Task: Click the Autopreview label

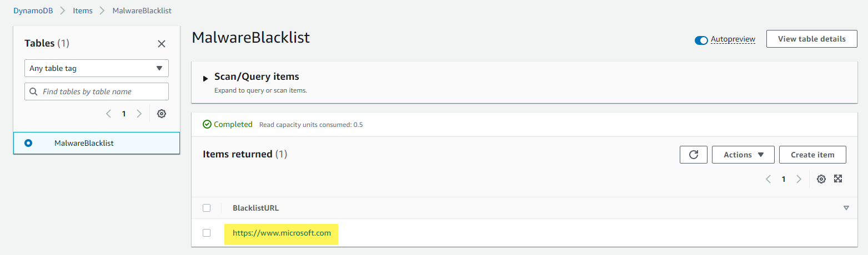Action: click(733, 39)
